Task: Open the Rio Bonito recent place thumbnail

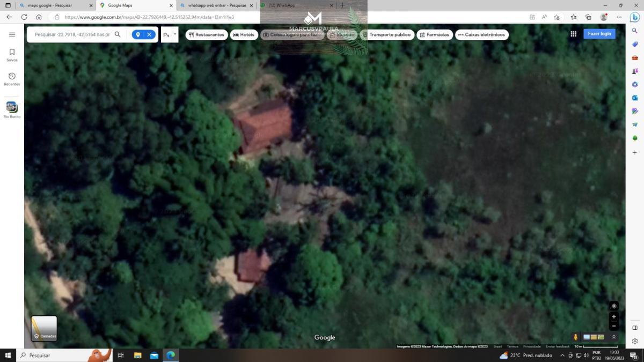Action: (x=12, y=107)
